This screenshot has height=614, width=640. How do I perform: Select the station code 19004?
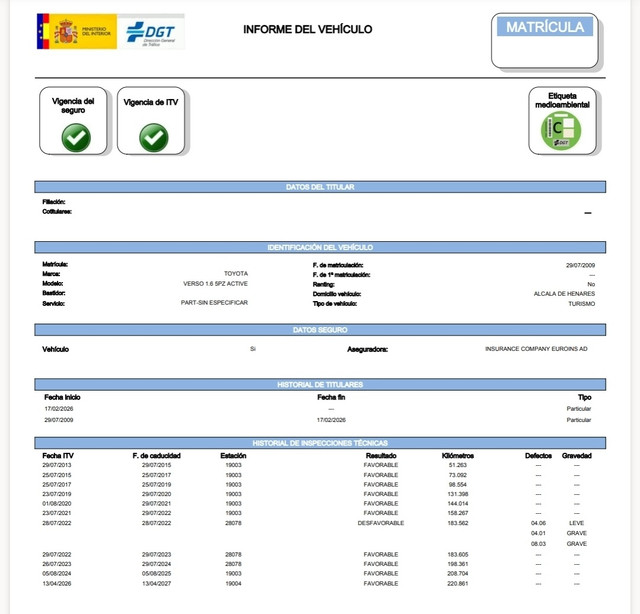click(x=233, y=584)
